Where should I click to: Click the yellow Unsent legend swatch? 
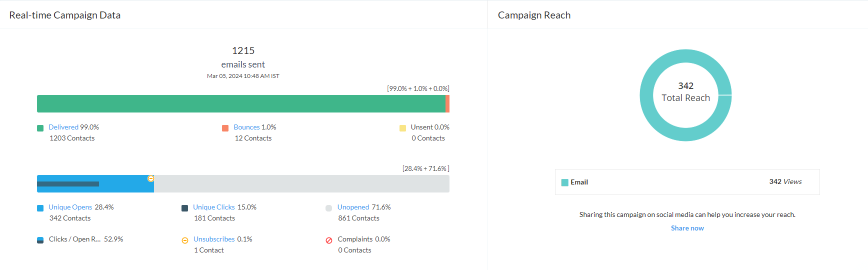click(402, 128)
